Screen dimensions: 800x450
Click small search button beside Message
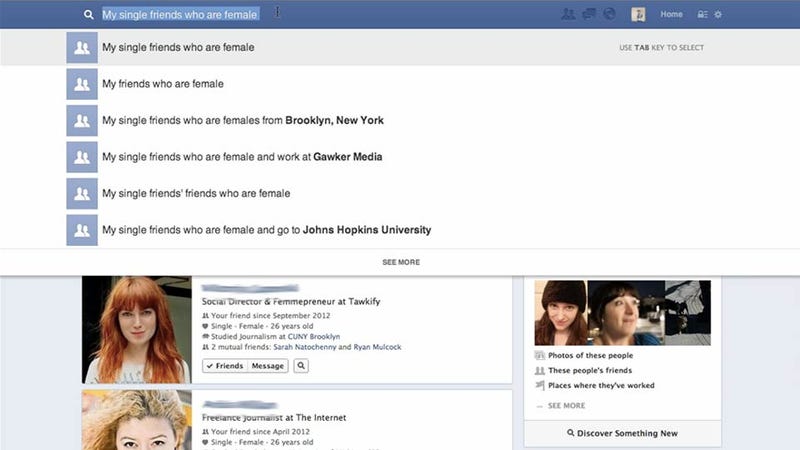click(x=301, y=366)
